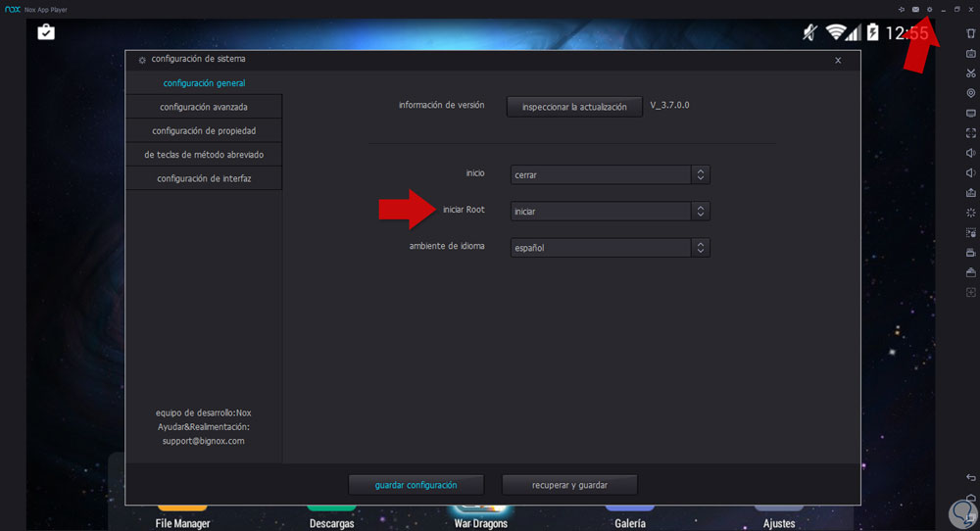The width and height of the screenshot is (980, 531).
Task: Click the battery icon in status bar
Action: tap(872, 32)
